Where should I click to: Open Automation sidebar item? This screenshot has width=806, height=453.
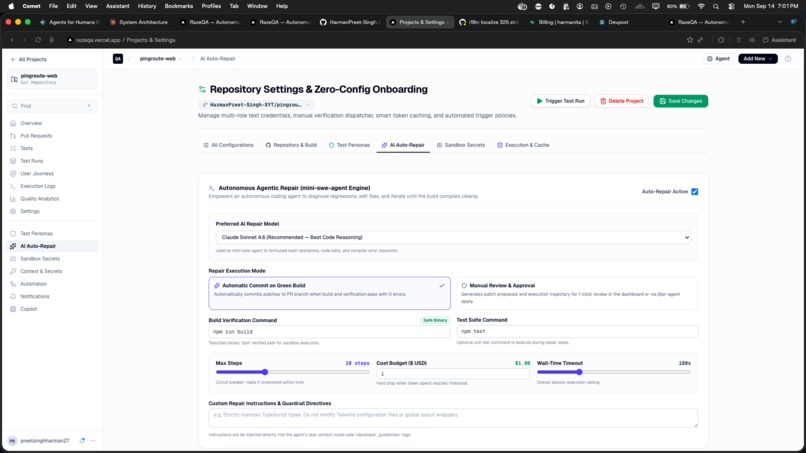pos(33,284)
